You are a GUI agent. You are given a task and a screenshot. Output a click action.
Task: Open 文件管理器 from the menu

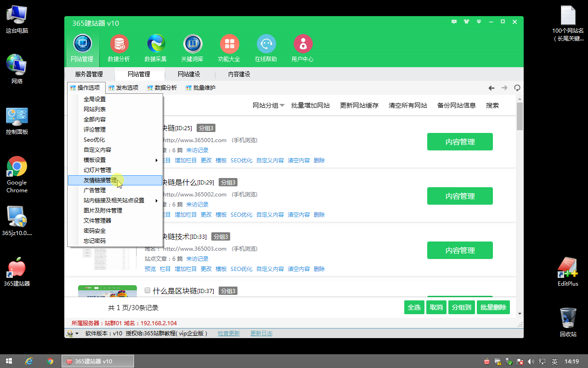[115, 221]
